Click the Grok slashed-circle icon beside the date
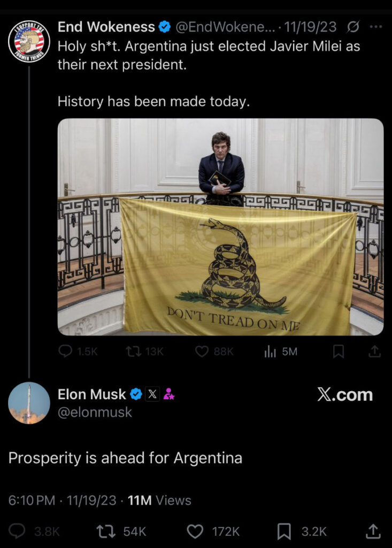 (353, 27)
